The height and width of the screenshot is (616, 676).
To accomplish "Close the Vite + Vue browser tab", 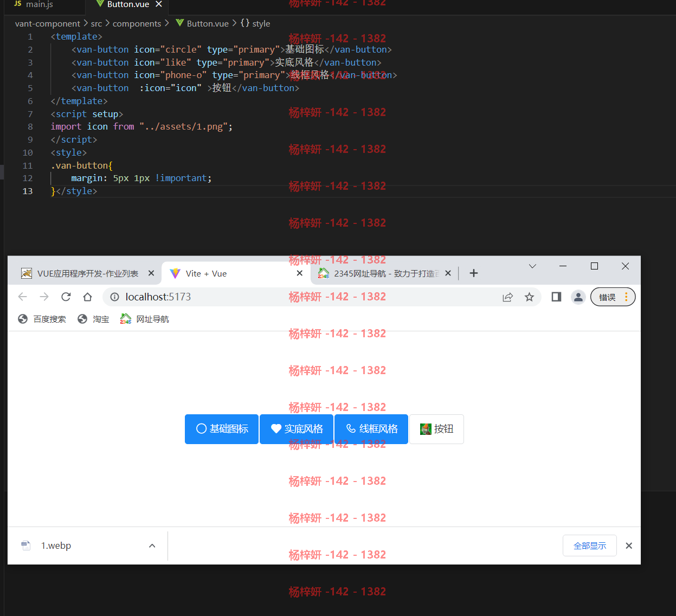I will click(x=300, y=273).
